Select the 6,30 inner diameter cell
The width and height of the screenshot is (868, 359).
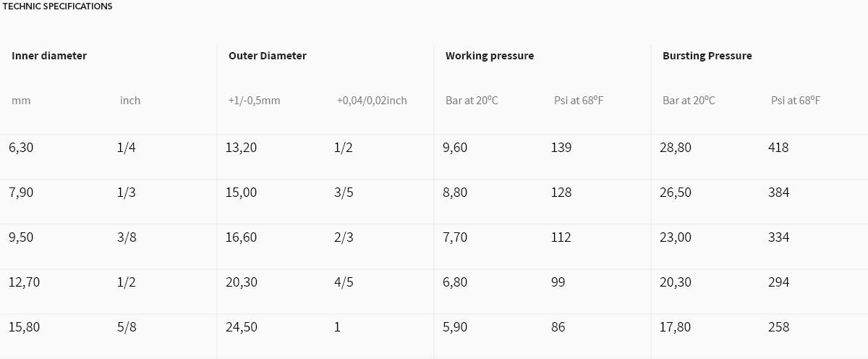(x=21, y=148)
